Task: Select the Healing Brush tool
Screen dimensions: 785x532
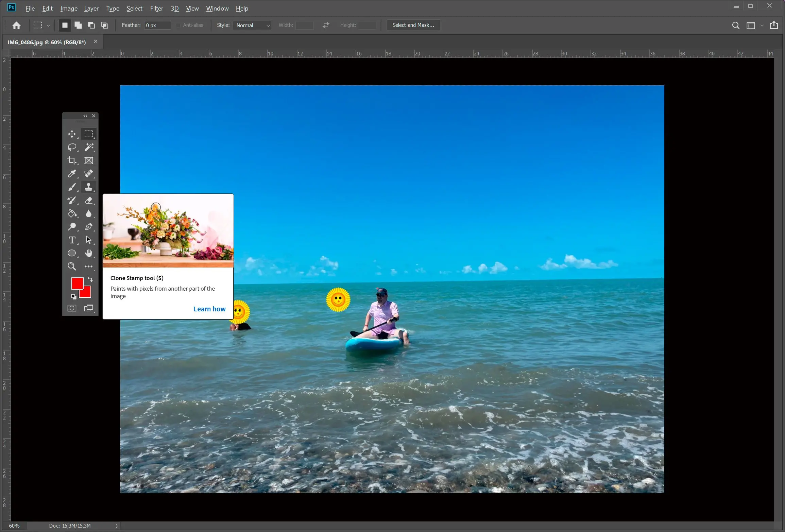Action: [88, 173]
